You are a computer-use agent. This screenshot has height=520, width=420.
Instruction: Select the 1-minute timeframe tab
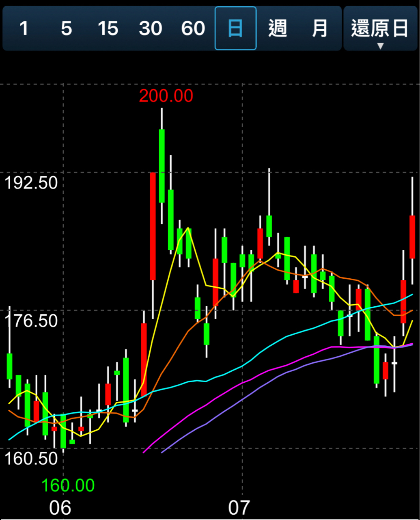[x=24, y=28]
